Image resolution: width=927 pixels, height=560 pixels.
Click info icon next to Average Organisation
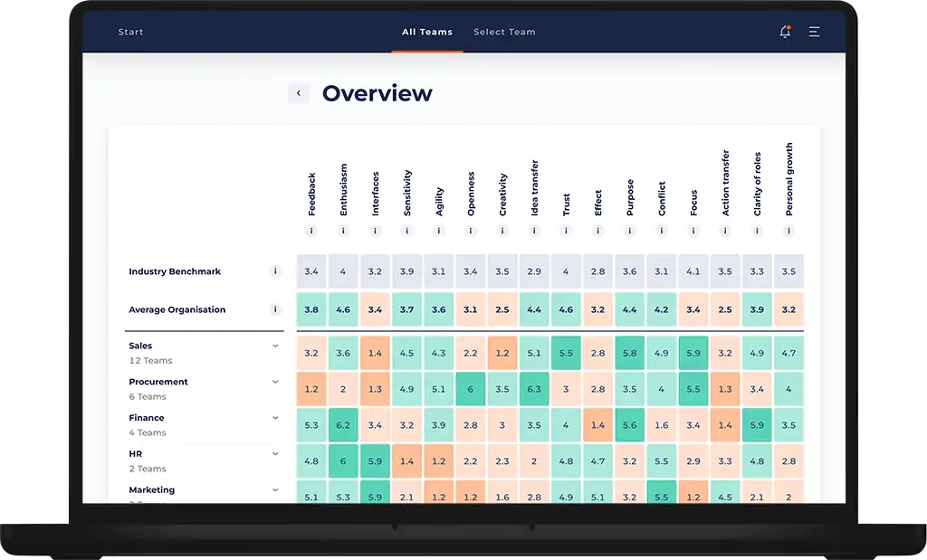275,309
